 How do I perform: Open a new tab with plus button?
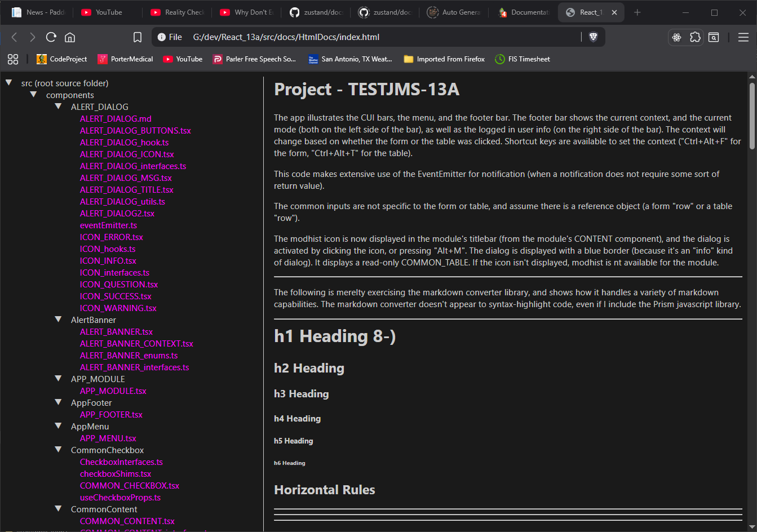638,12
